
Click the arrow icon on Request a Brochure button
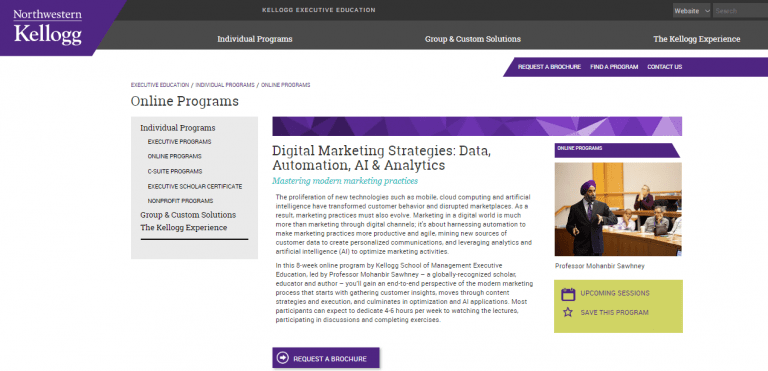point(283,358)
